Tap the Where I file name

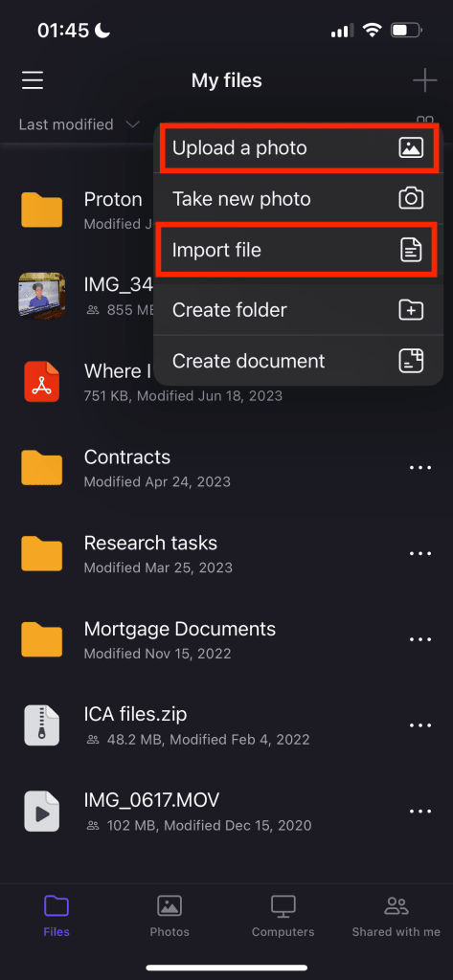click(x=117, y=371)
